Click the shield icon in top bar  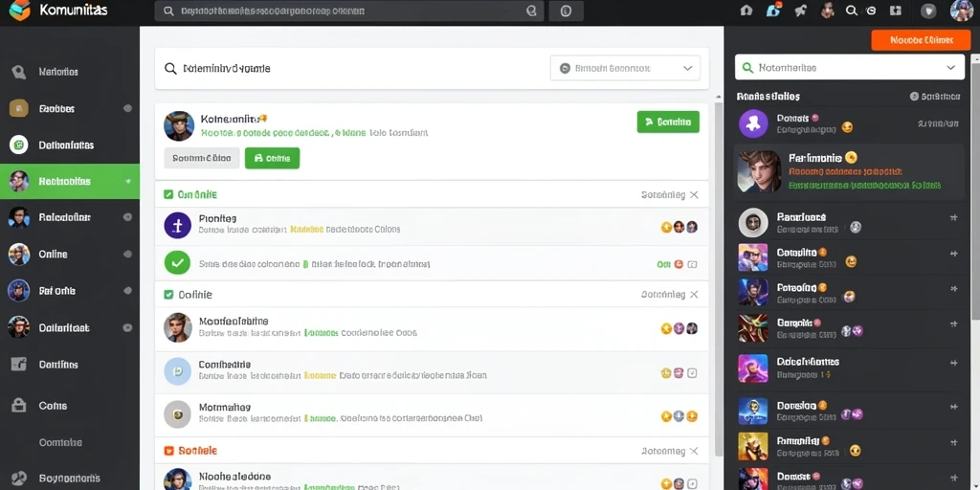pyautogui.click(x=928, y=11)
